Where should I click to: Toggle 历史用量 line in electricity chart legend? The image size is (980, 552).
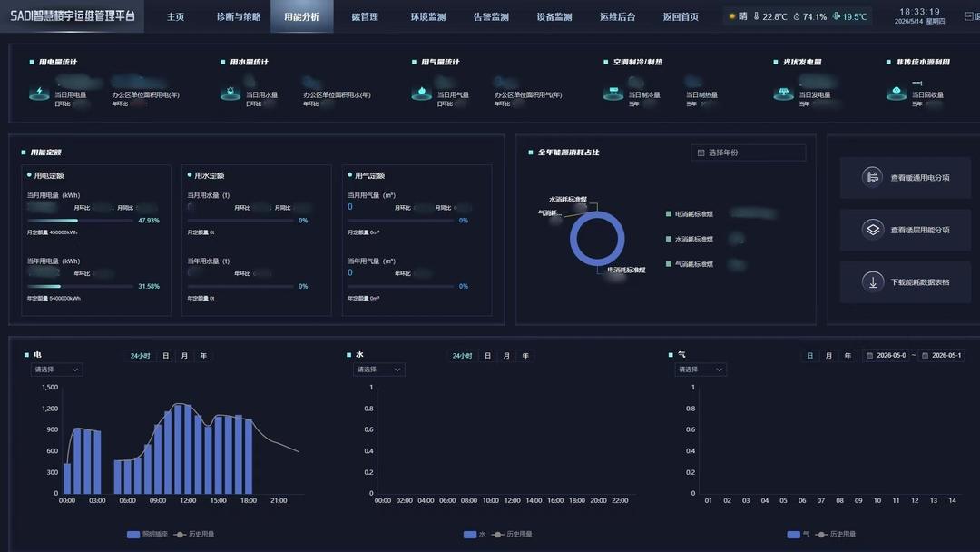[194, 535]
